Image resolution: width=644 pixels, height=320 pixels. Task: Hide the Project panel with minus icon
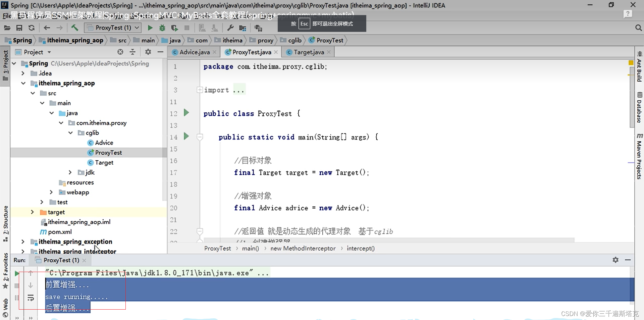(160, 52)
